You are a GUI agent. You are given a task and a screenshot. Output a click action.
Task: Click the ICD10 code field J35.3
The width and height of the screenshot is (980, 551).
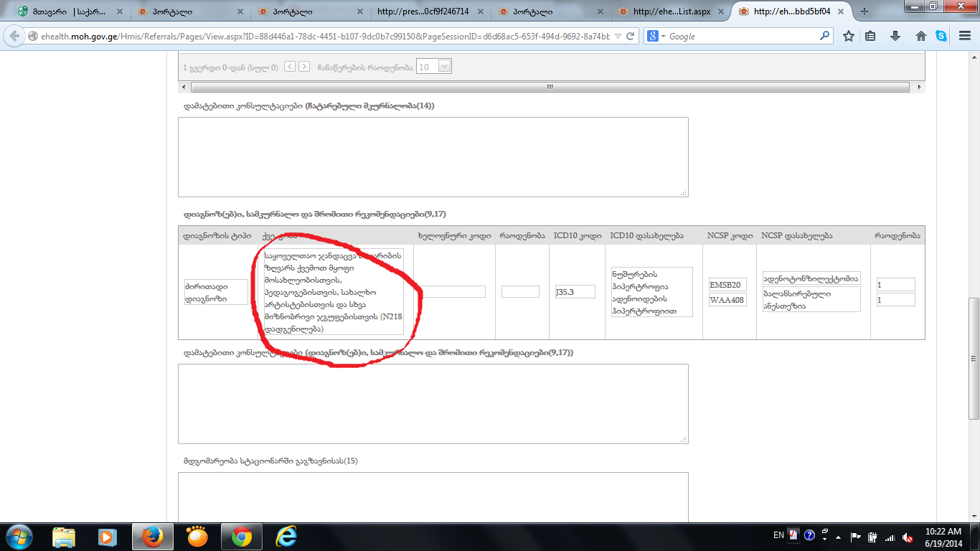[575, 292]
